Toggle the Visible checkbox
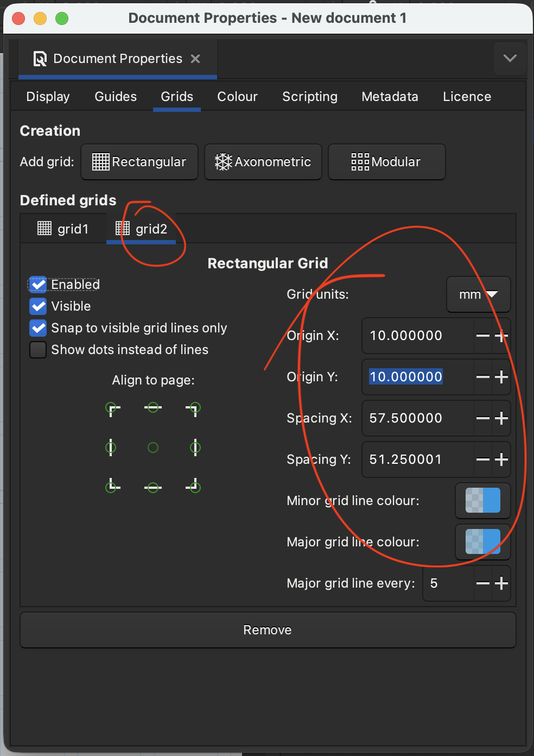This screenshot has height=756, width=534. click(39, 306)
